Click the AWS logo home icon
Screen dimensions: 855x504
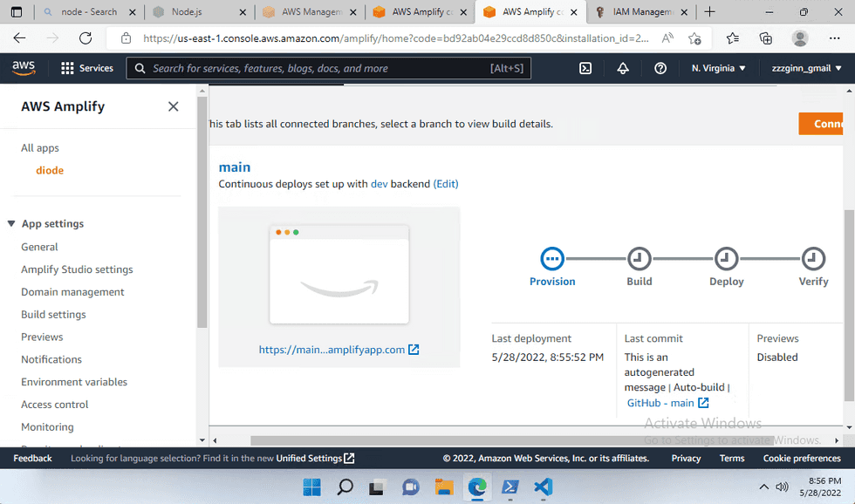coord(24,68)
